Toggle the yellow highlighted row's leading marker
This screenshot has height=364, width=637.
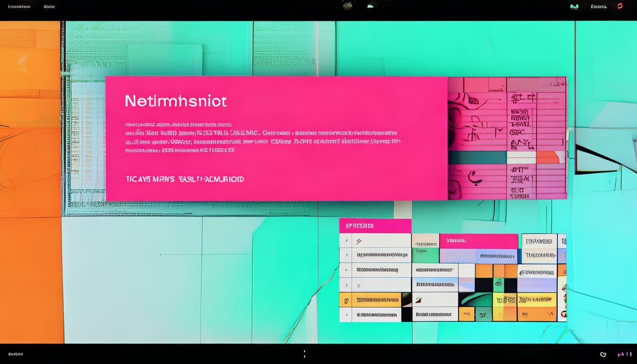(x=346, y=300)
